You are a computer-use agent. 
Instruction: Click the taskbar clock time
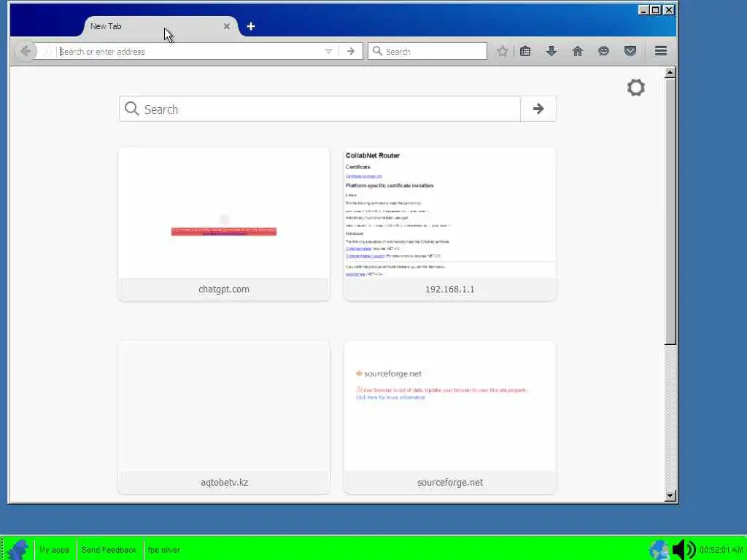[721, 550]
